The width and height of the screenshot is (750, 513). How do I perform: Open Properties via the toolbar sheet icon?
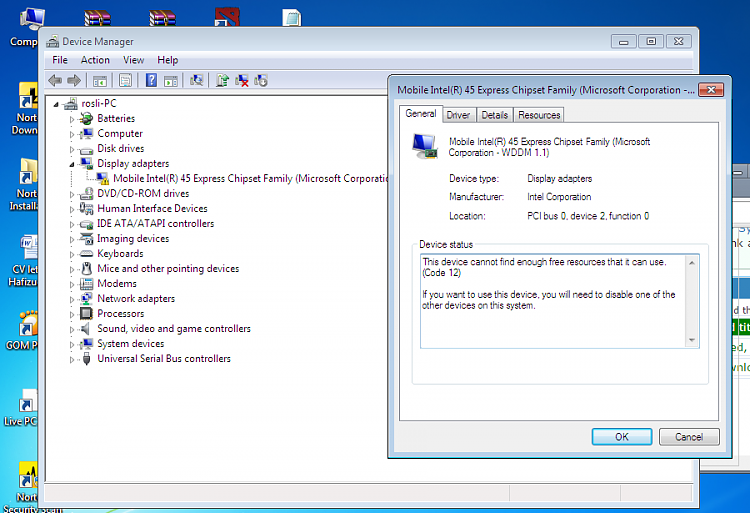tap(125, 80)
